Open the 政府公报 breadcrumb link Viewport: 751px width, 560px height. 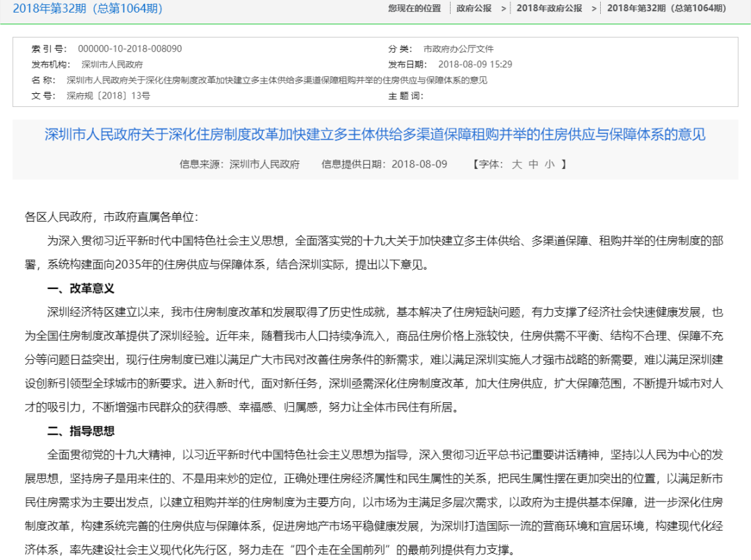(x=474, y=8)
